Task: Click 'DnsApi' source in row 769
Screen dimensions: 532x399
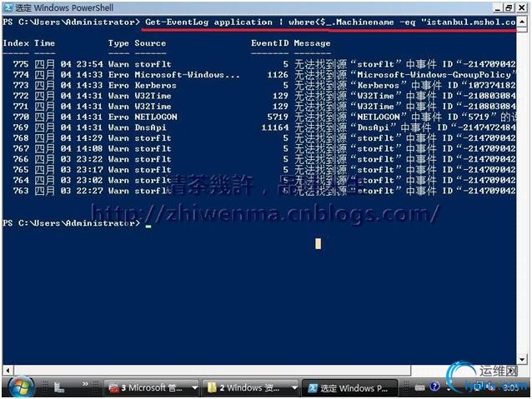Action: [150, 127]
